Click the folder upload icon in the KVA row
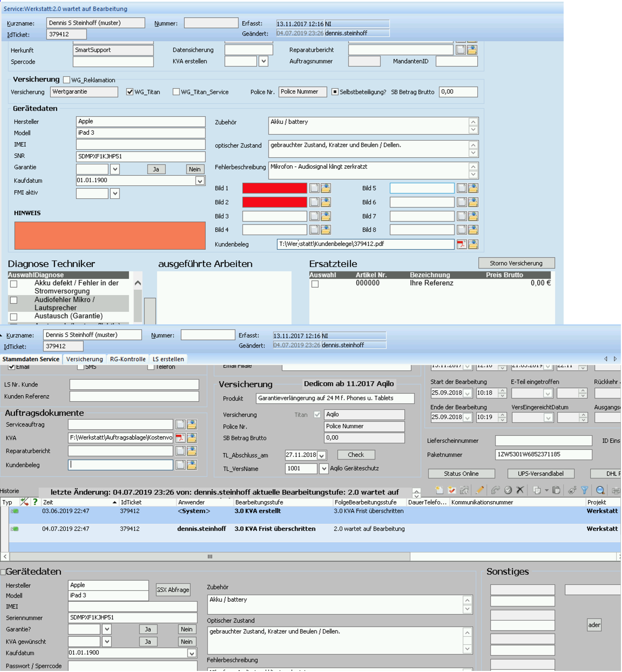 click(x=192, y=437)
